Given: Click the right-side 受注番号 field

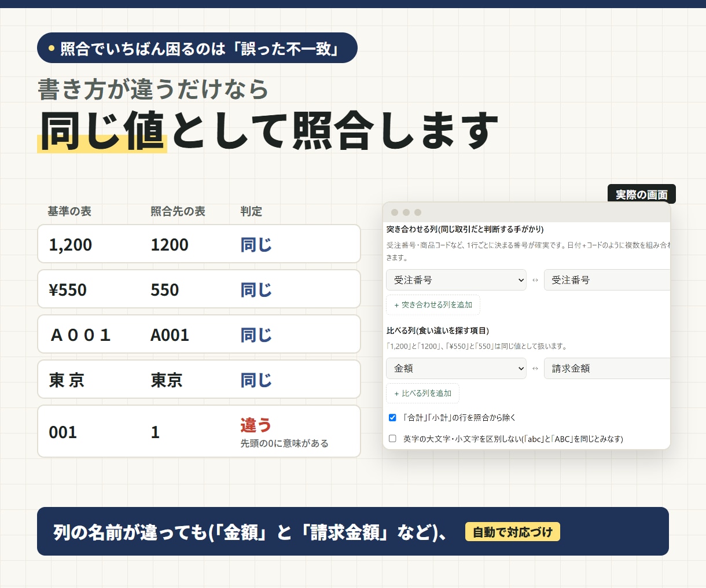Looking at the screenshot, I should [x=607, y=280].
